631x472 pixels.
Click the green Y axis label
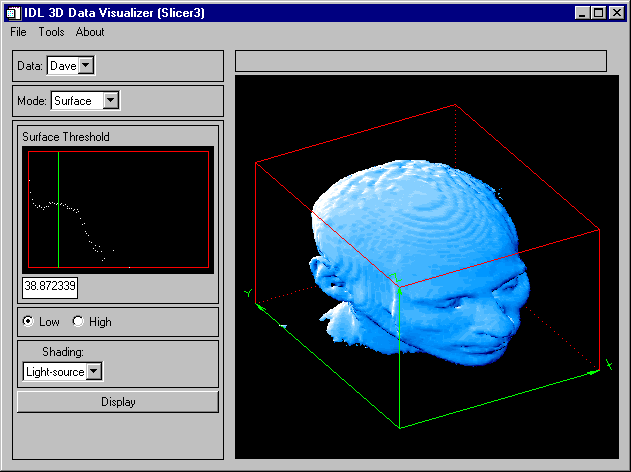click(x=249, y=293)
